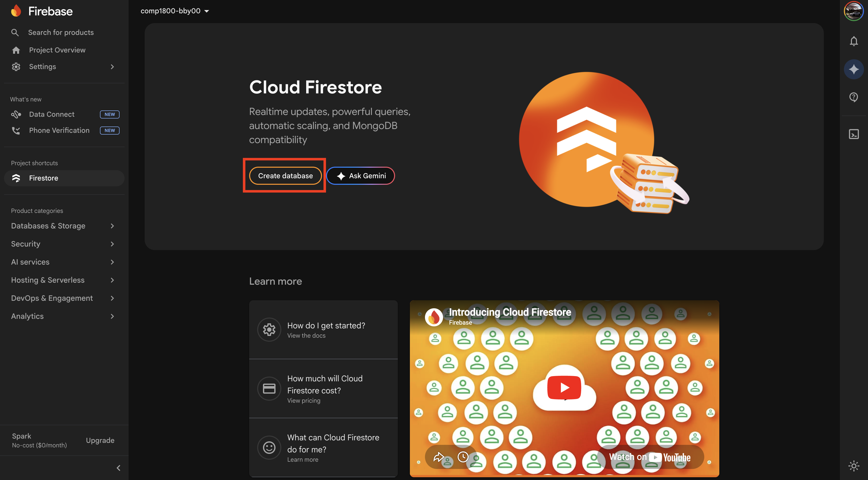
Task: Click the Ask Gemini button
Action: [x=360, y=175]
